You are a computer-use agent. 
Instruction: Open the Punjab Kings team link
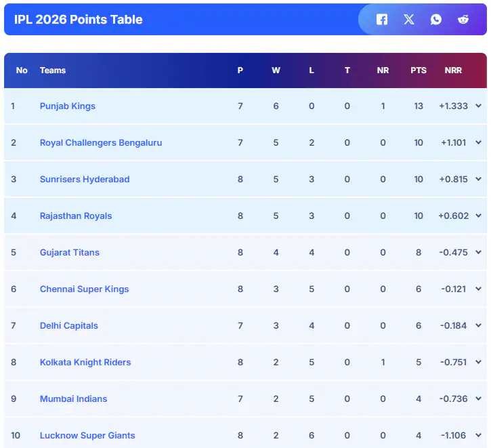click(68, 106)
